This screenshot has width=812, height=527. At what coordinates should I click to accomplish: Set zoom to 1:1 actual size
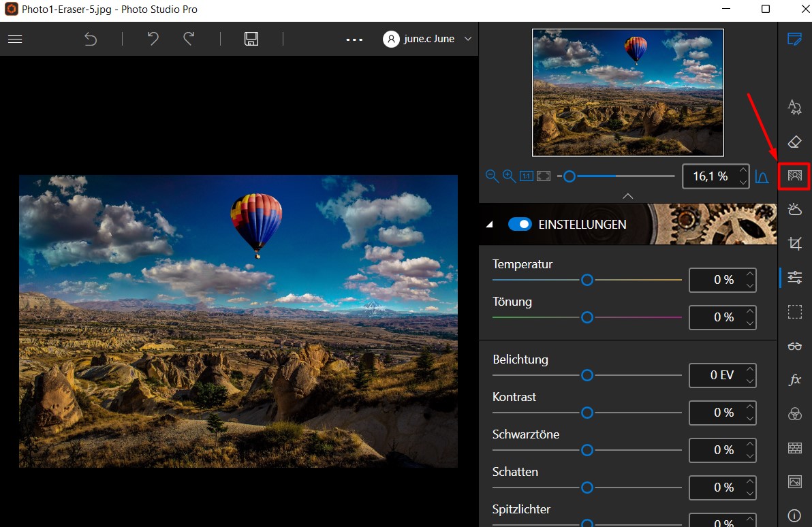pos(526,176)
